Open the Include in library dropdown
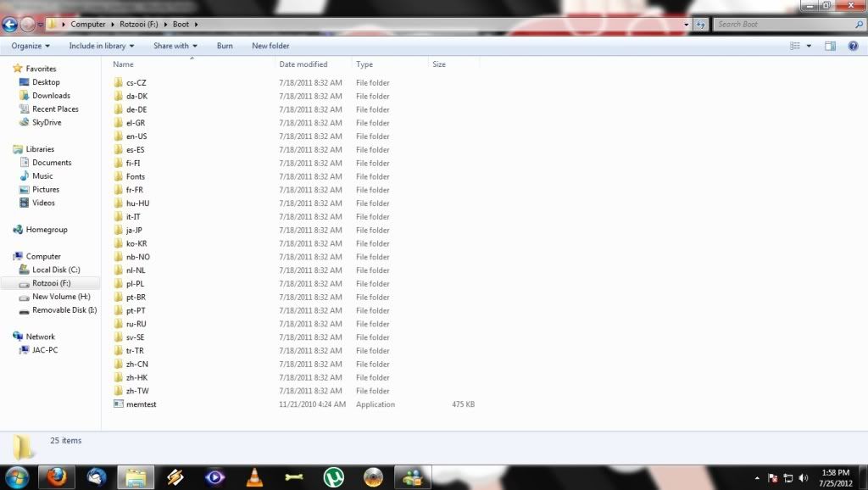The width and height of the screenshot is (868, 490). tap(102, 46)
